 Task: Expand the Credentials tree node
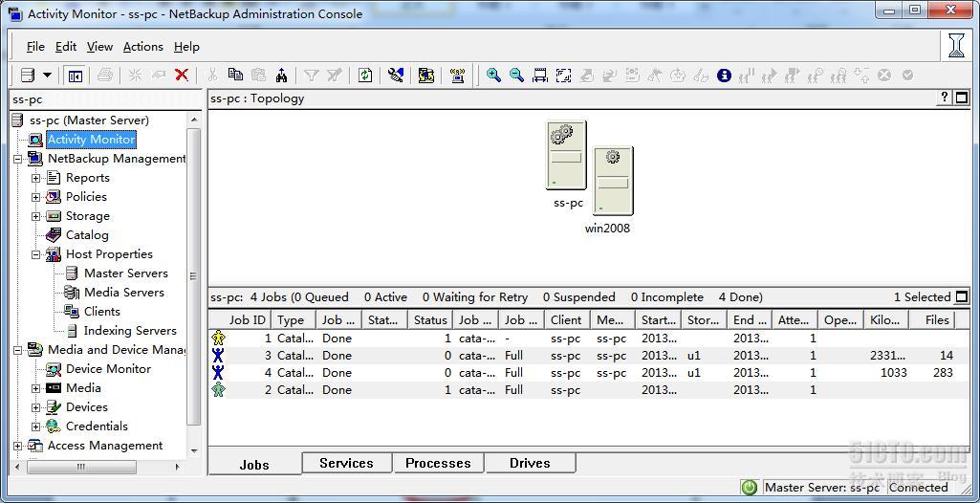[x=35, y=426]
